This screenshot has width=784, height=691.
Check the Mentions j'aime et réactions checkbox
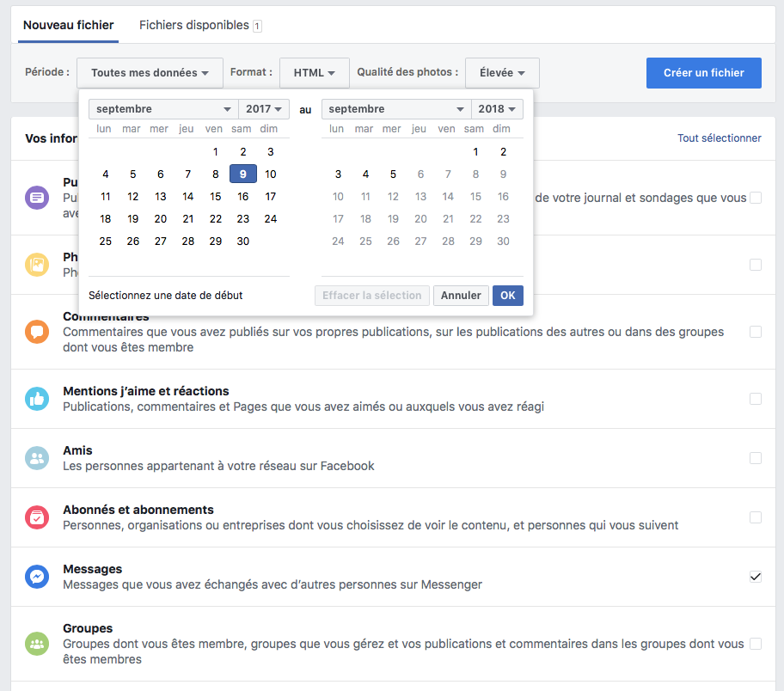(755, 399)
